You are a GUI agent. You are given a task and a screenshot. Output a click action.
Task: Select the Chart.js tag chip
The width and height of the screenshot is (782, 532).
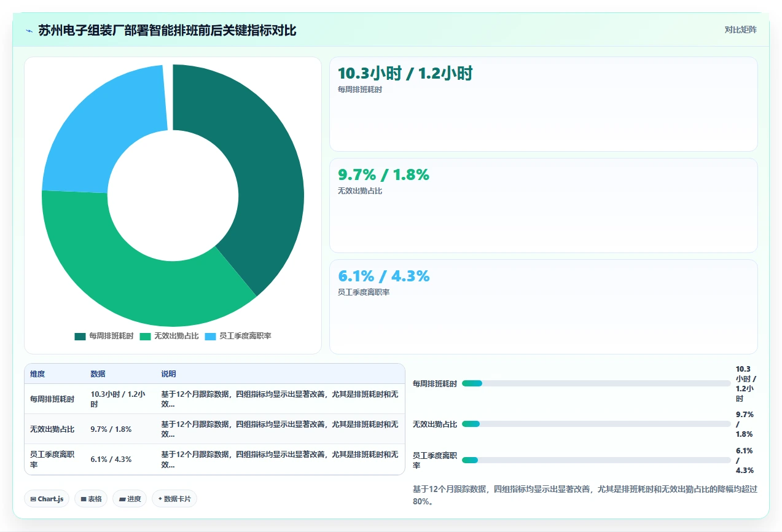(47, 499)
